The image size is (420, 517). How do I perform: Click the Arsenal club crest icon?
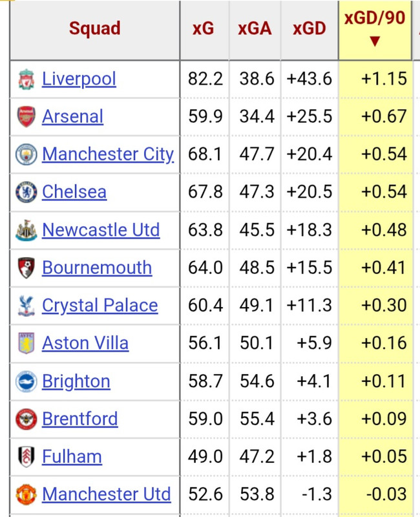[26, 117]
